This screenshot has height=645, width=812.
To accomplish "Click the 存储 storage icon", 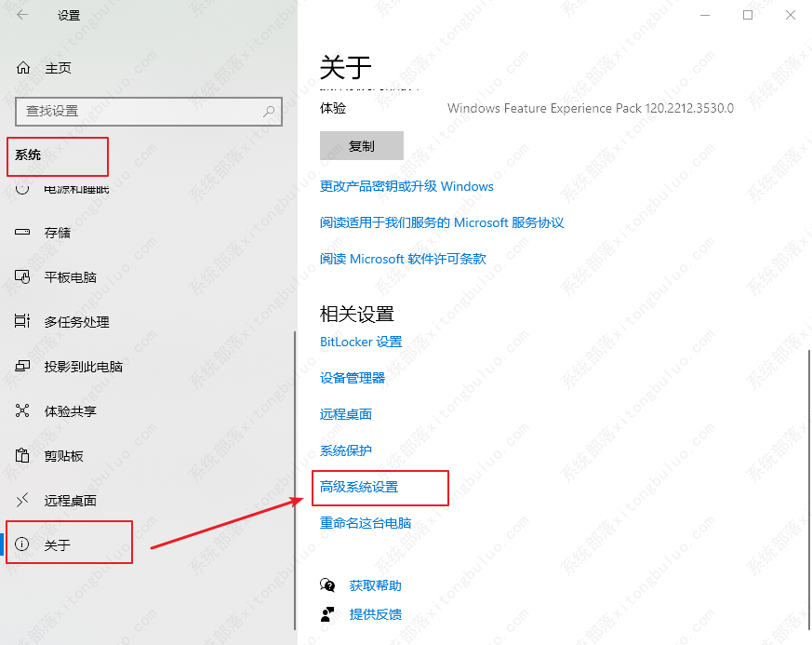I will (23, 233).
